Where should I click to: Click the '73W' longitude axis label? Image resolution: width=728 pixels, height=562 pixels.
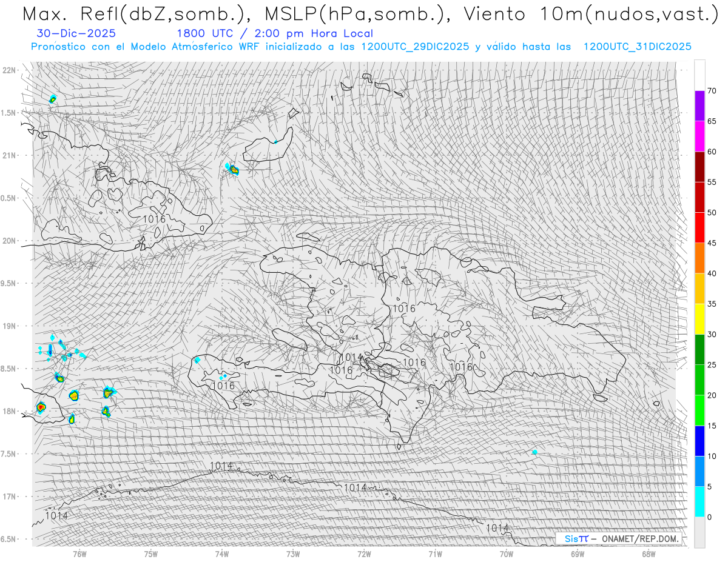tap(293, 554)
